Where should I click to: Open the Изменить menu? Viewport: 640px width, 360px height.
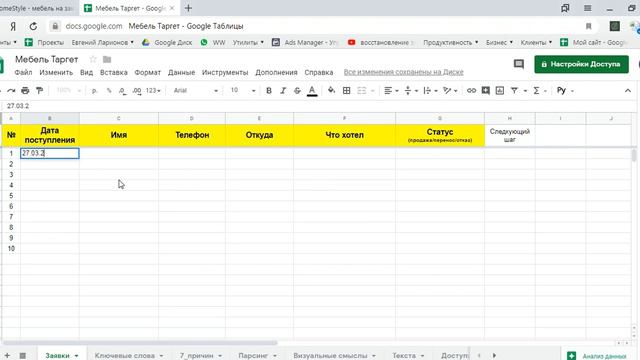pos(56,72)
